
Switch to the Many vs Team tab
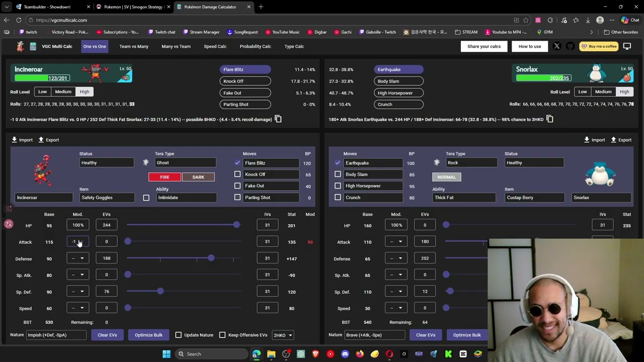point(176,46)
